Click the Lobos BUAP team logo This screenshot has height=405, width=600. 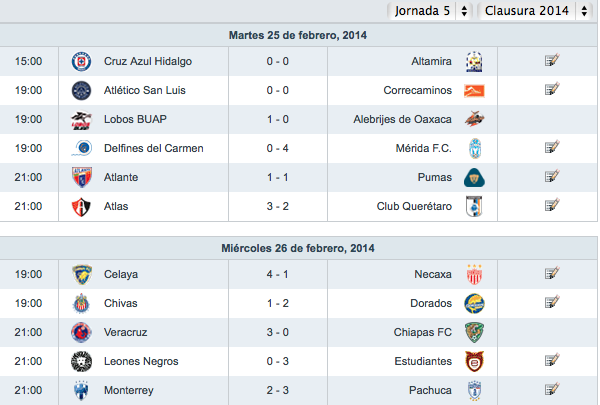point(81,120)
